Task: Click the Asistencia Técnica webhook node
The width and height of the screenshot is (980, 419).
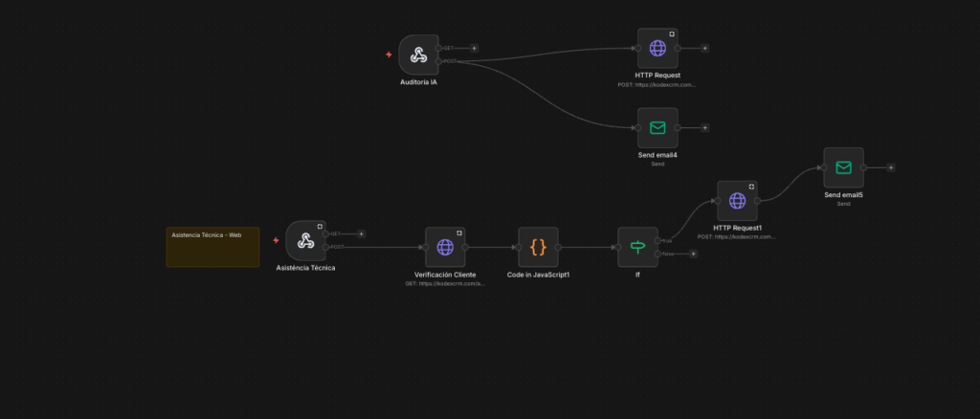Action: [305, 240]
